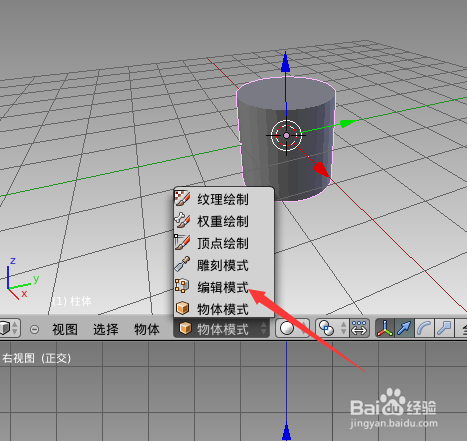Viewport: 467px width, 441px height.
Task: Pick 物体模式 entry in the popup list
Action: tap(223, 309)
